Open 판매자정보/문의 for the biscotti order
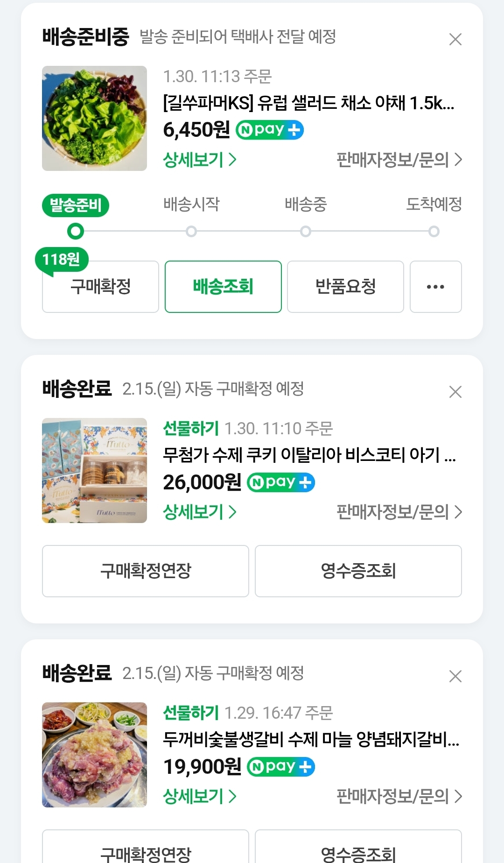 click(x=399, y=512)
